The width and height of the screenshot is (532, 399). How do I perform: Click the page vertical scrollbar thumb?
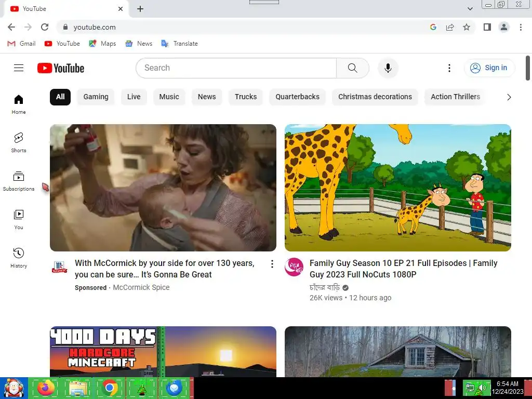pos(528,68)
